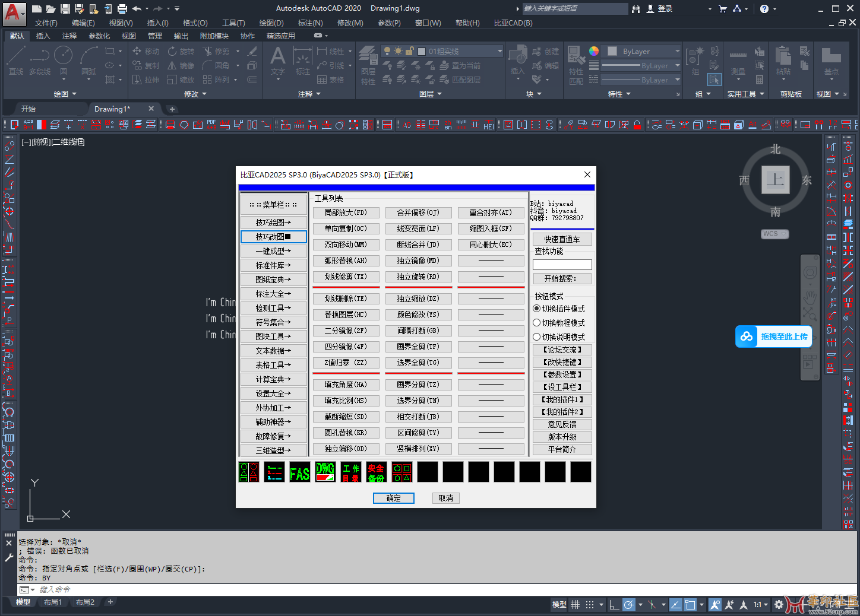Image resolution: width=860 pixels, height=616 pixels.
Task: Click the 开始搜索 button
Action: click(x=562, y=278)
